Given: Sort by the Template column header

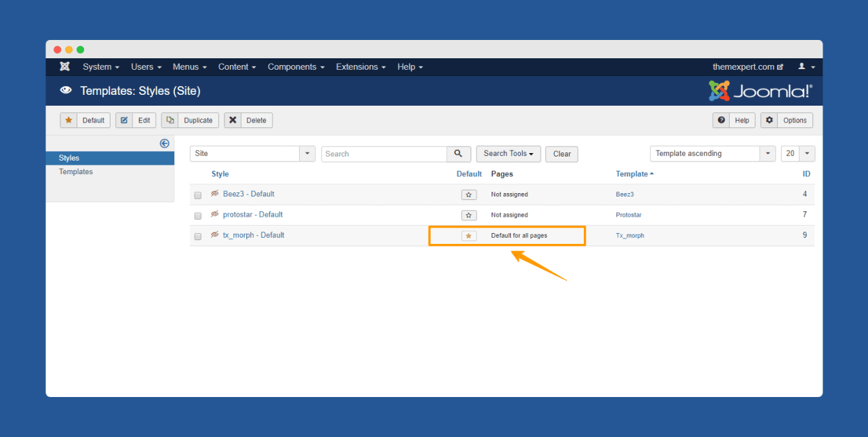Looking at the screenshot, I should pyautogui.click(x=635, y=174).
